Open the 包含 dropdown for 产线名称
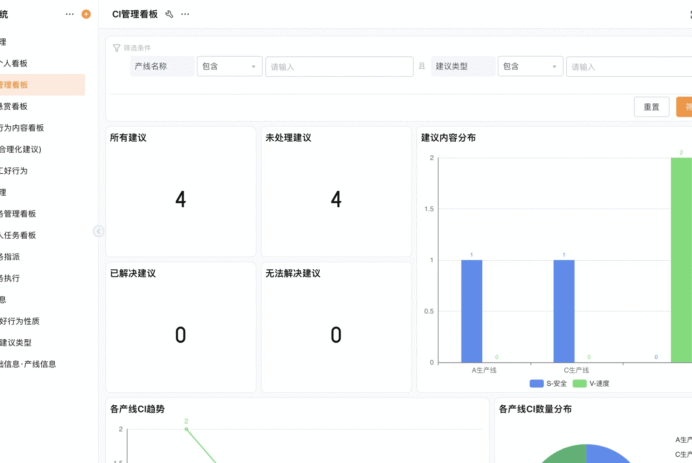The width and height of the screenshot is (692, 463). (x=229, y=66)
